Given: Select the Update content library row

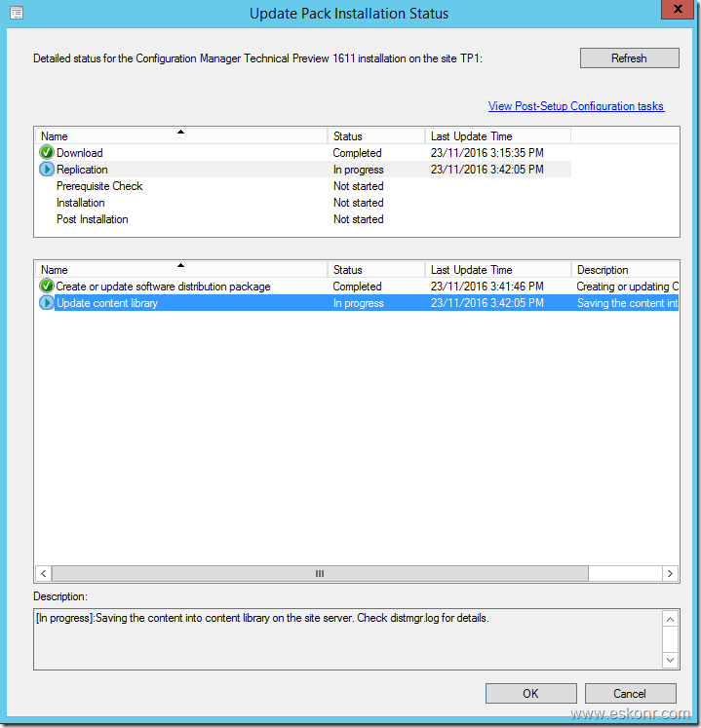Looking at the screenshot, I should click(x=358, y=303).
